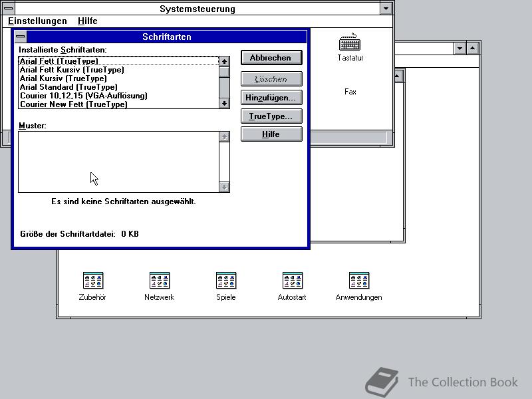Click font list scroll down arrow
This screenshot has height=399, width=532.
click(224, 103)
